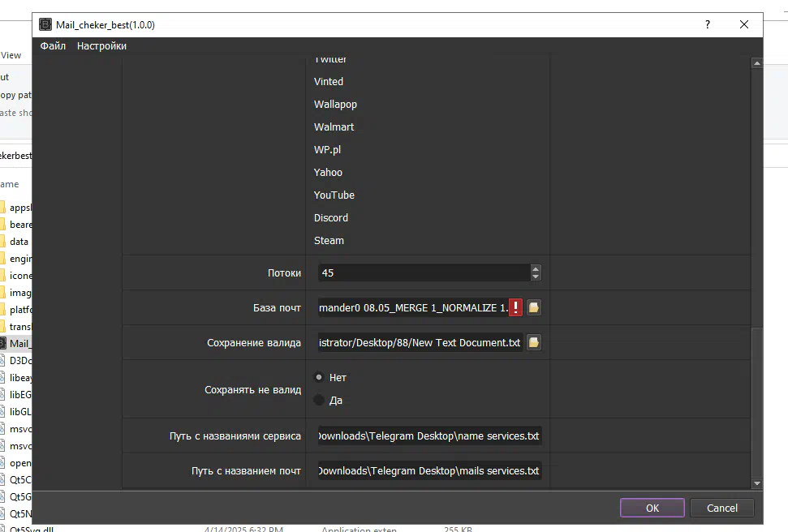The width and height of the screenshot is (788, 532).
Task: Open the Настройки menu
Action: pyautogui.click(x=101, y=45)
